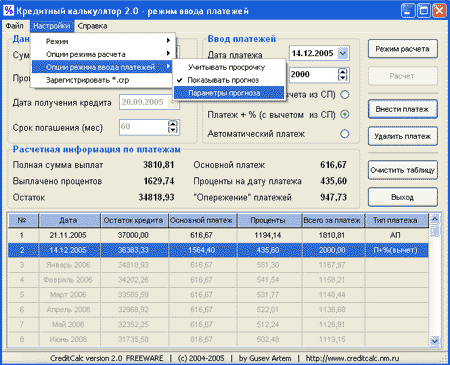Click http://www.creditcalc.nm.ru in status bar

click(352, 359)
